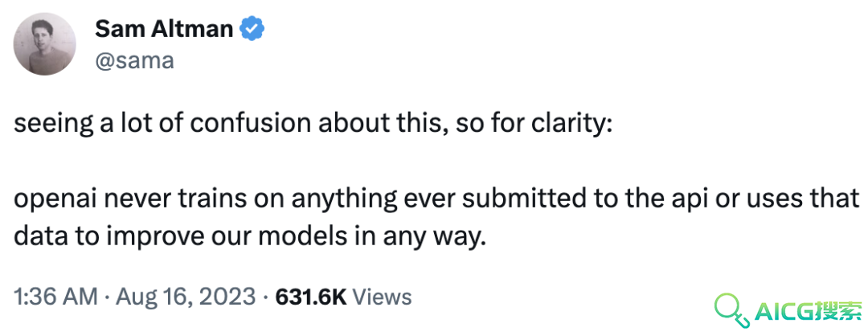Visit the @sama handle link

134,60
